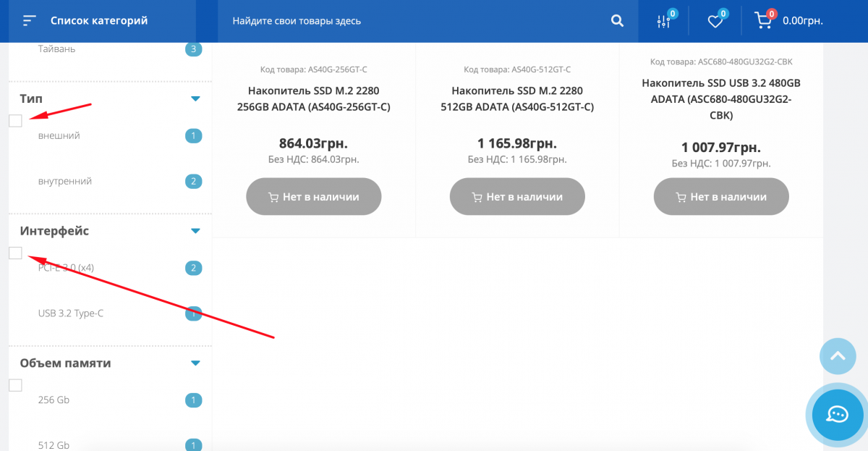Screen dimensions: 868x451
Task: Collapse the Тип filter section arrow
Action: (195, 98)
